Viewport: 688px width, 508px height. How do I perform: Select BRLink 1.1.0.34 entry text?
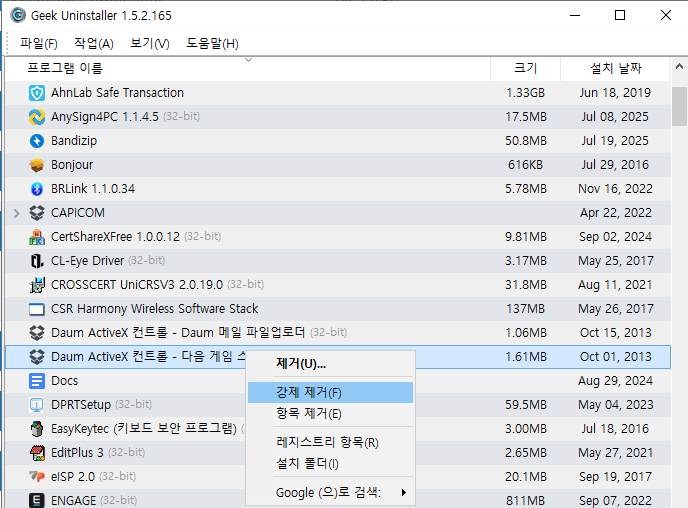click(93, 189)
